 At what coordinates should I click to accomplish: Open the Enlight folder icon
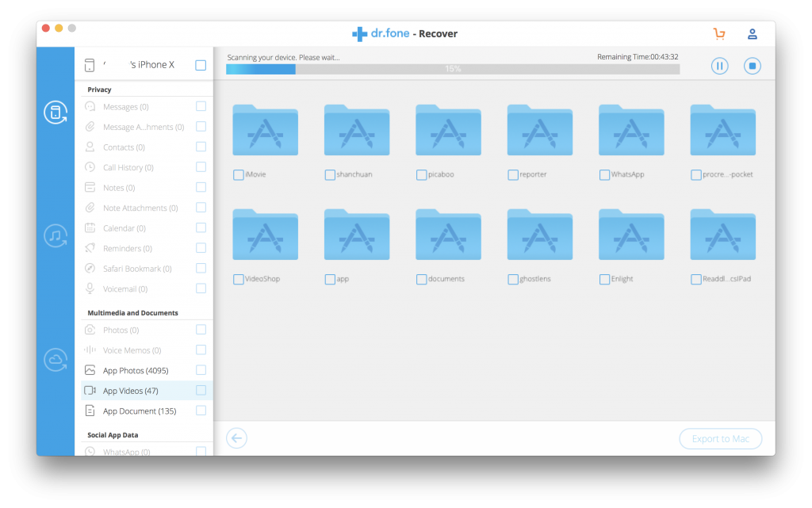[631, 235]
